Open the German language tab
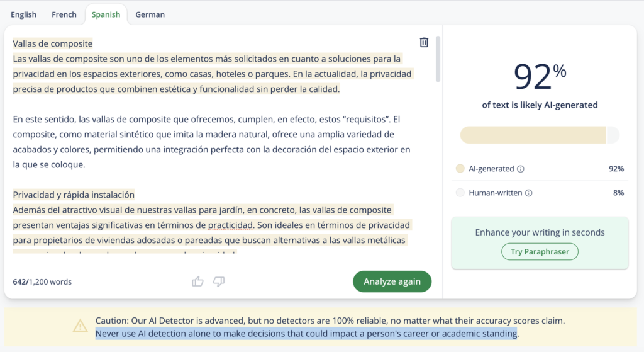 150,14
